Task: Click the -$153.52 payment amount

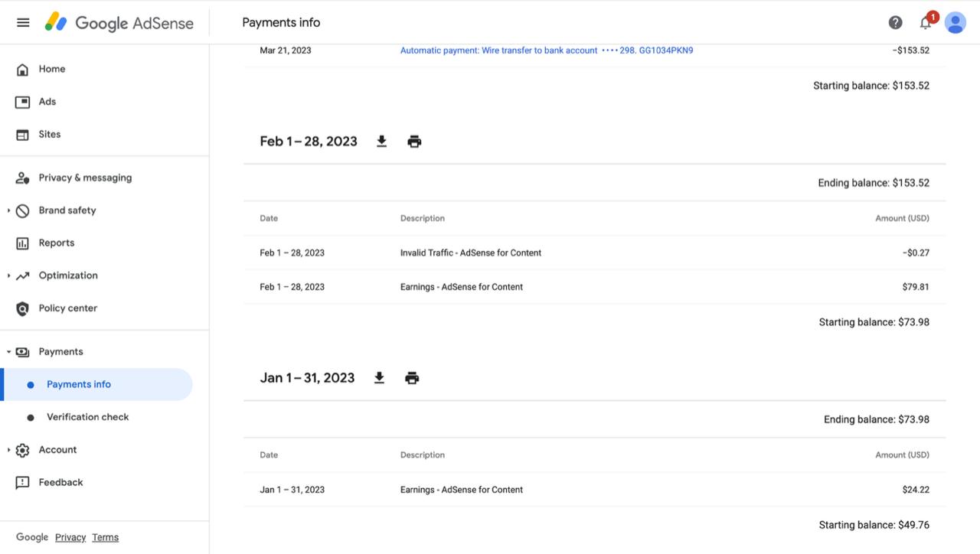Action: [x=910, y=51]
